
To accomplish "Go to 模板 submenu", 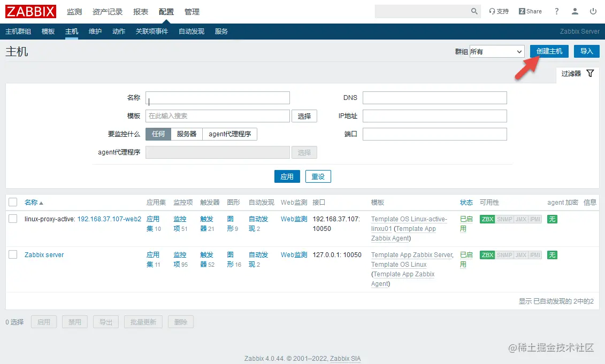I will click(x=48, y=31).
